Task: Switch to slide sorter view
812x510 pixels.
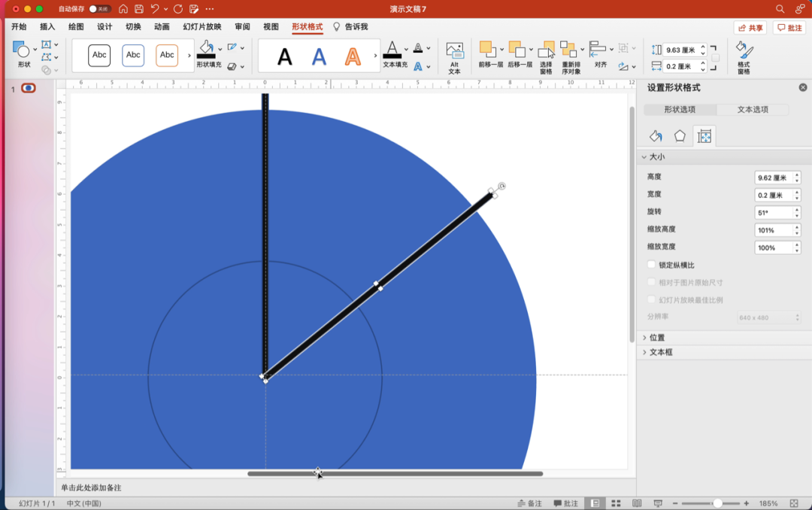Action: (x=616, y=503)
